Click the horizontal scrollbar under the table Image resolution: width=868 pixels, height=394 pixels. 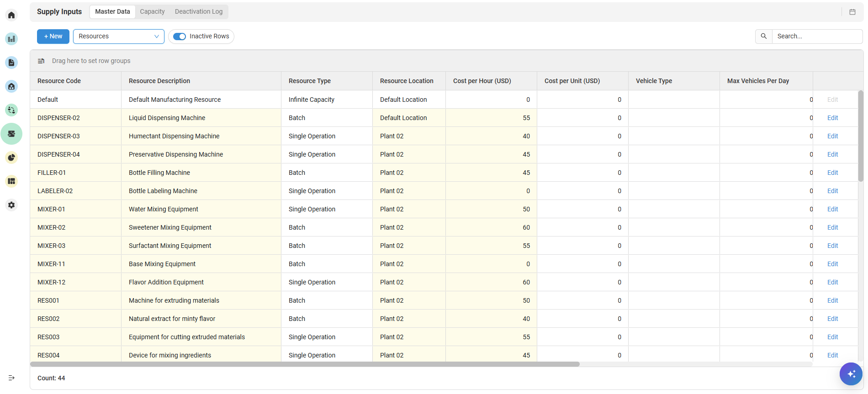(305, 364)
